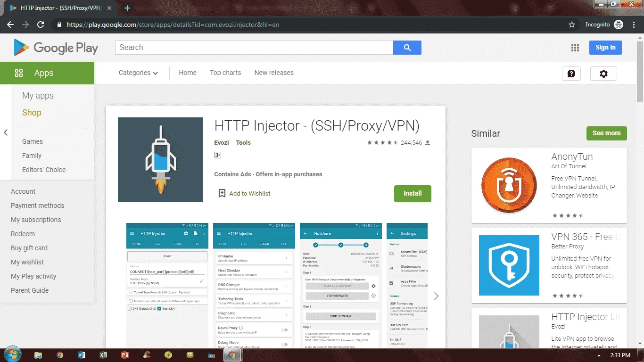Open File Explorer from the taskbar
This screenshot has height=362, width=644.
(x=38, y=355)
